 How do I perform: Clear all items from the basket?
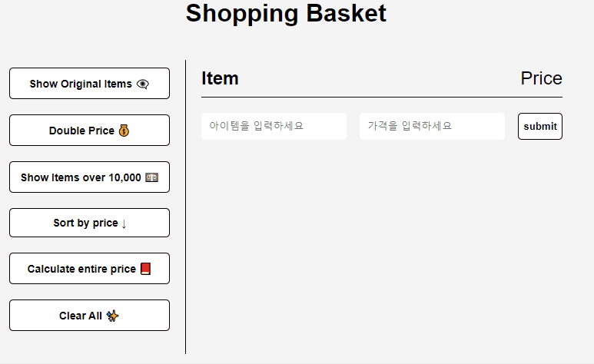point(89,315)
